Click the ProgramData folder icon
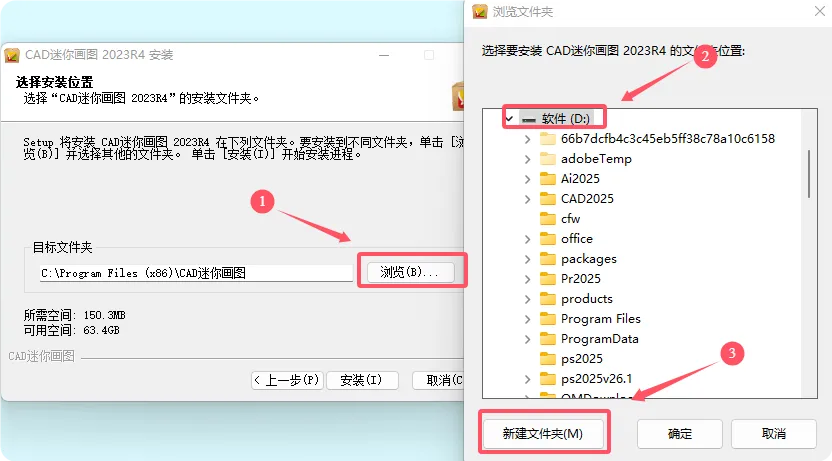832x461 pixels. pos(548,339)
